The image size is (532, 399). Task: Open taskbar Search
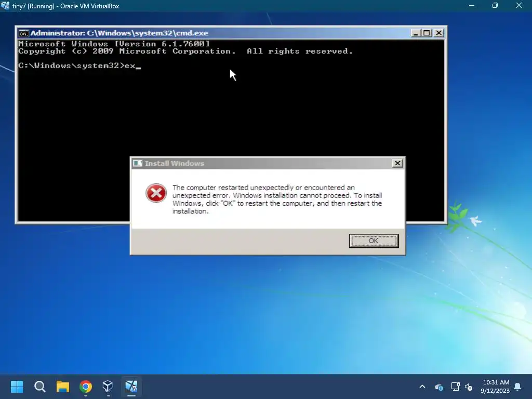coord(39,387)
